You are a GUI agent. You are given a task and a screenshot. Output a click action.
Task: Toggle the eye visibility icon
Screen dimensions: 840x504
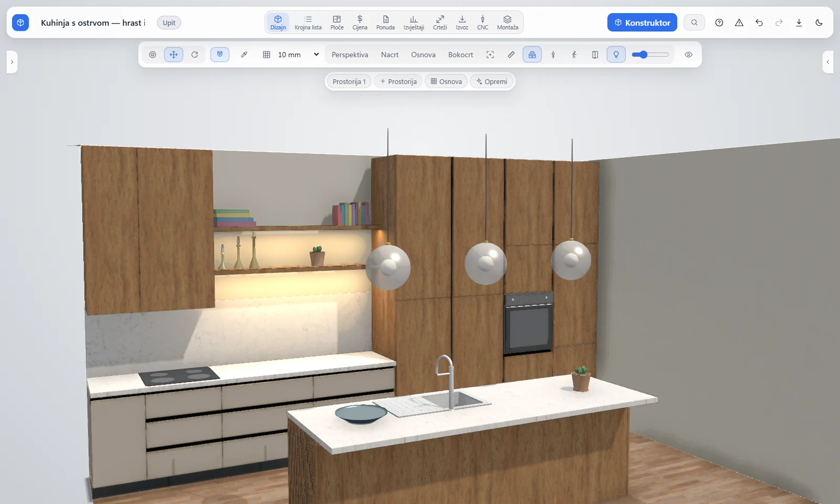pyautogui.click(x=689, y=55)
